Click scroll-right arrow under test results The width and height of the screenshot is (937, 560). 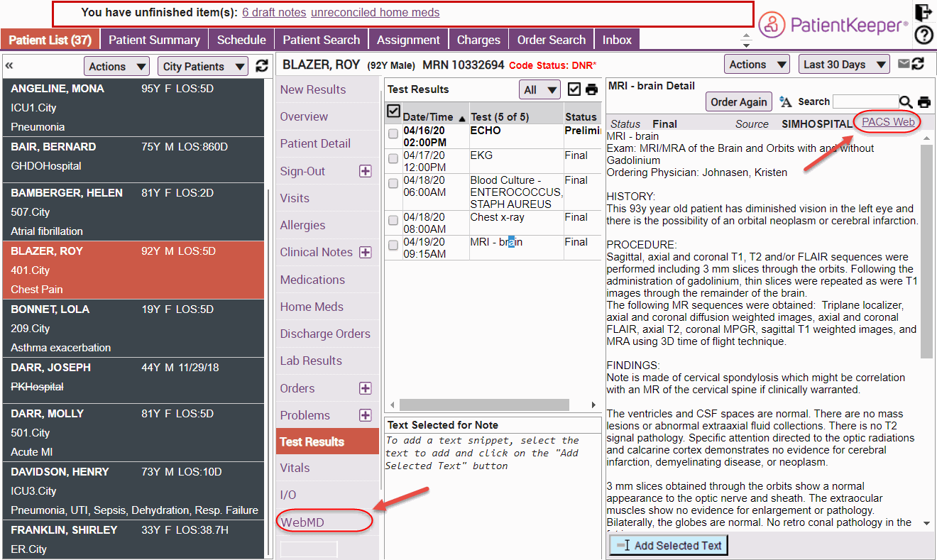click(x=594, y=405)
